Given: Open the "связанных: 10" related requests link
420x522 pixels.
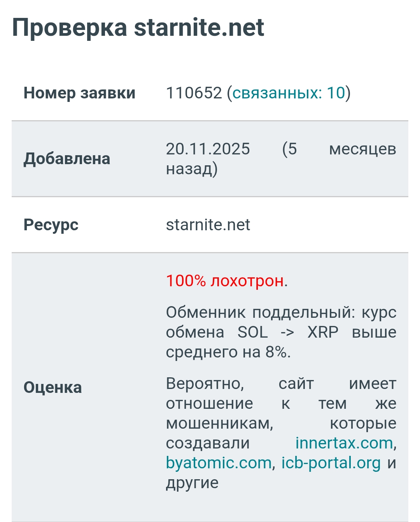Looking at the screenshot, I should (x=289, y=93).
